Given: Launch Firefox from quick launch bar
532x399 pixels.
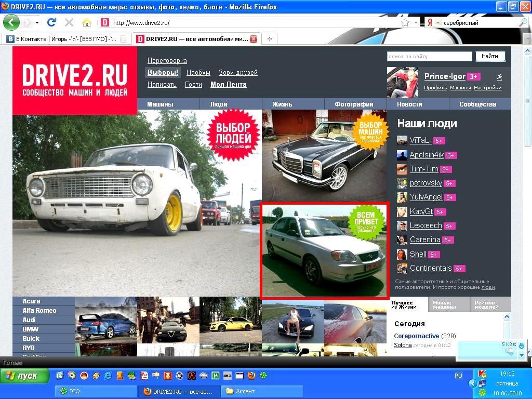Looking at the screenshot, I should coord(251,375).
